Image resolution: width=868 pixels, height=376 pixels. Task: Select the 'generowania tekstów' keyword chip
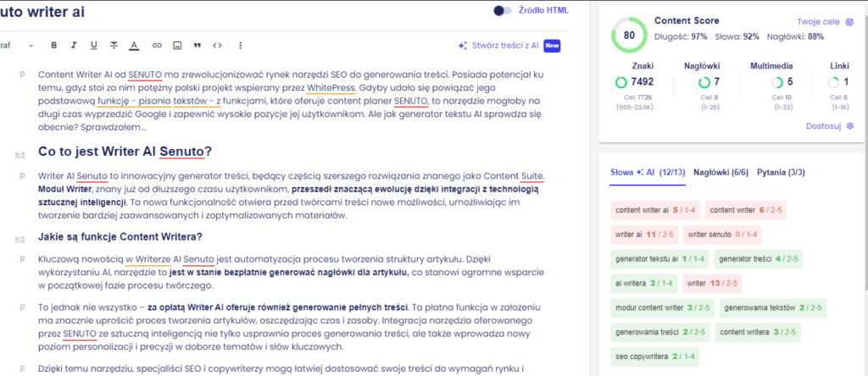773,307
